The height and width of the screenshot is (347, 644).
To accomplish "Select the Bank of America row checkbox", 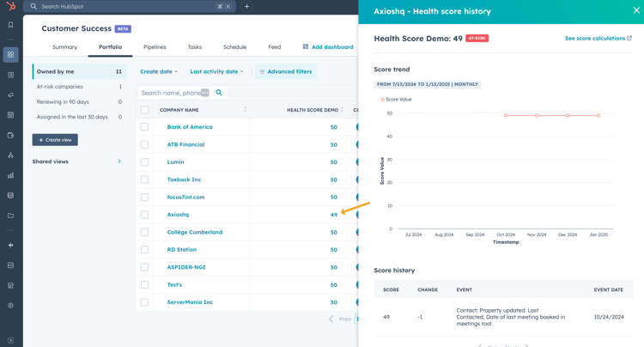I will (144, 127).
